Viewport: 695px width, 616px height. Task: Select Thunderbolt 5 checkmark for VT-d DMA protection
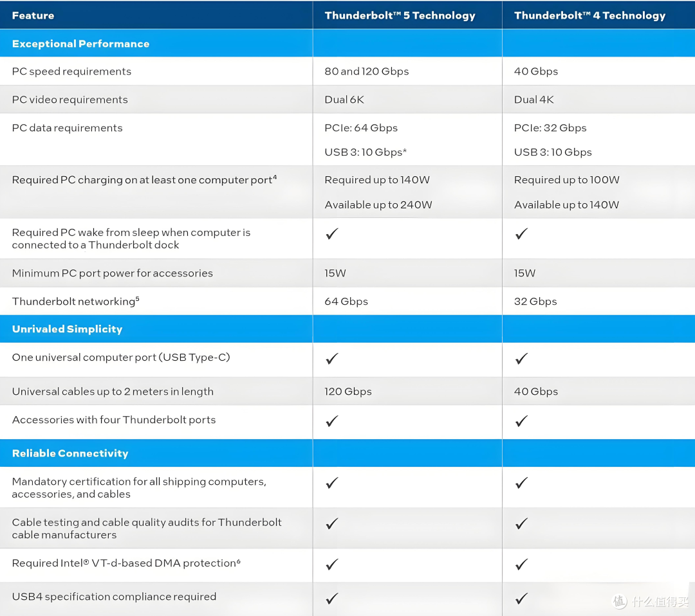(332, 564)
